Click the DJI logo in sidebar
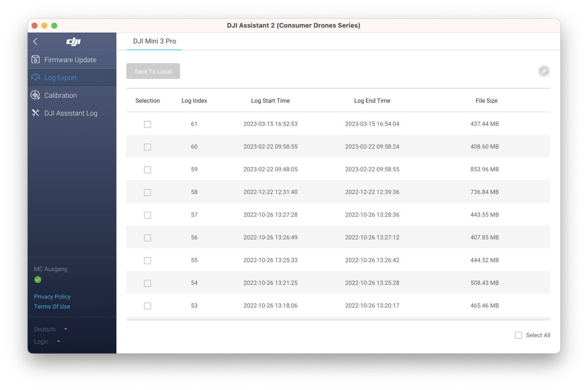588x390 pixels. (x=73, y=41)
